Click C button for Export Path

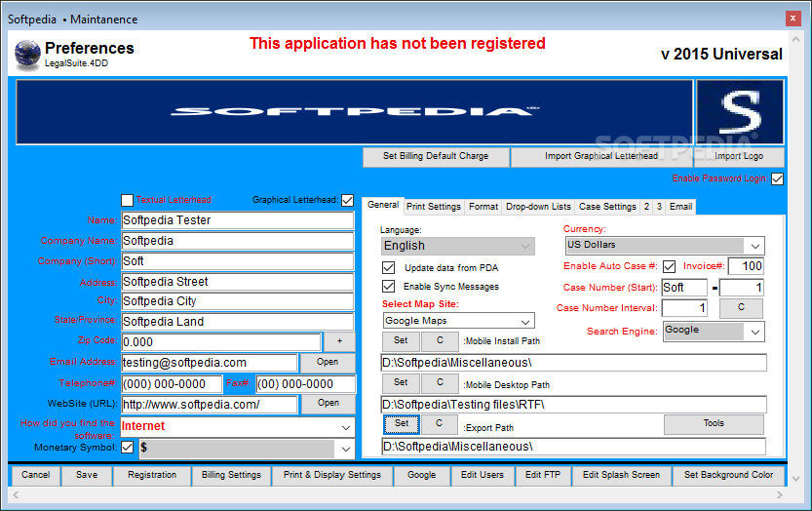pyautogui.click(x=439, y=424)
